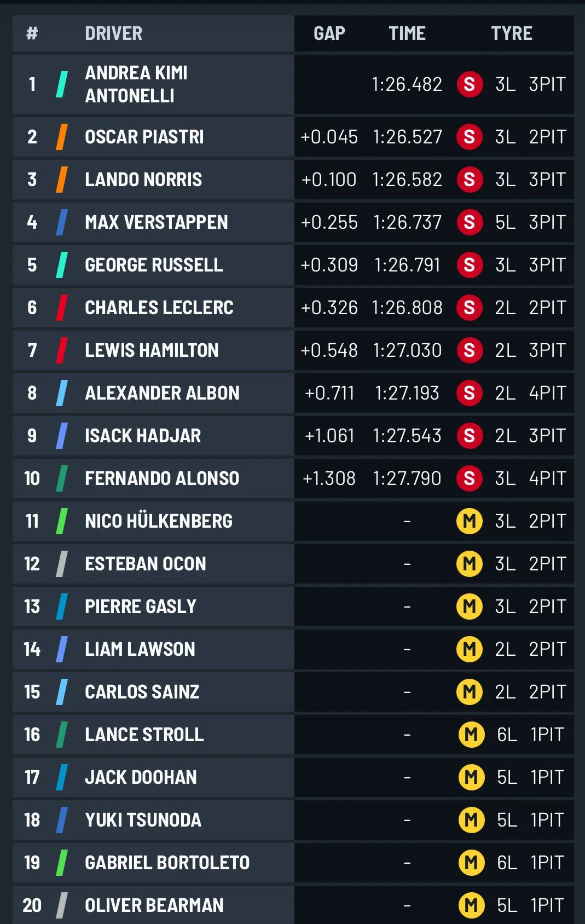Viewport: 585px width, 924px height.
Task: Select Lewis Hamilton's driver name
Action: pyautogui.click(x=152, y=350)
